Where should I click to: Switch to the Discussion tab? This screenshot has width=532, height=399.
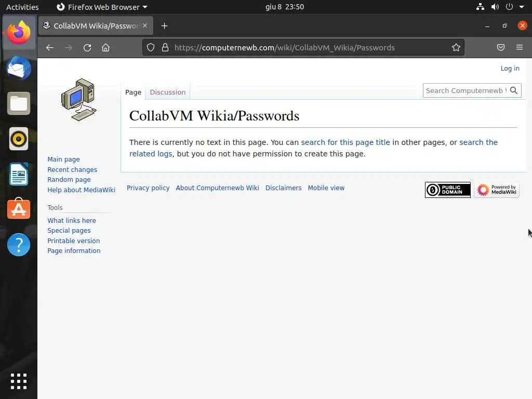point(168,92)
